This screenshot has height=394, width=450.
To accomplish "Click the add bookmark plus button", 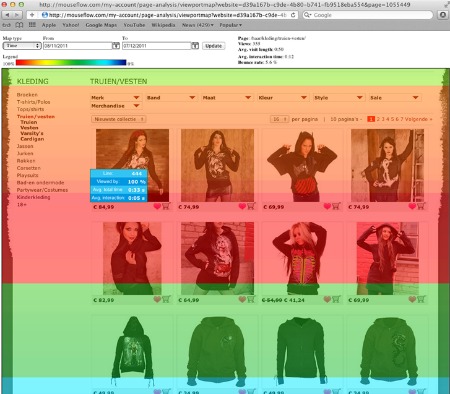I will coord(32,15).
